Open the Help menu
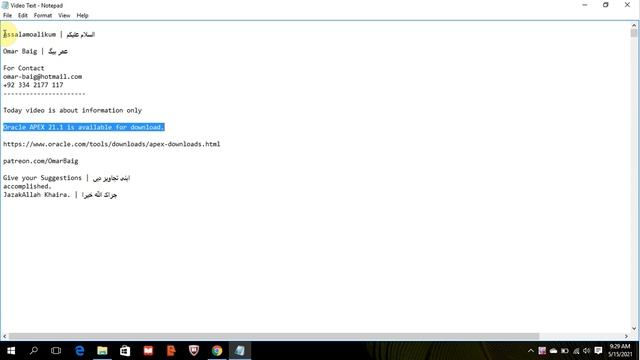Screen dimensions: 640x360 click(82, 16)
